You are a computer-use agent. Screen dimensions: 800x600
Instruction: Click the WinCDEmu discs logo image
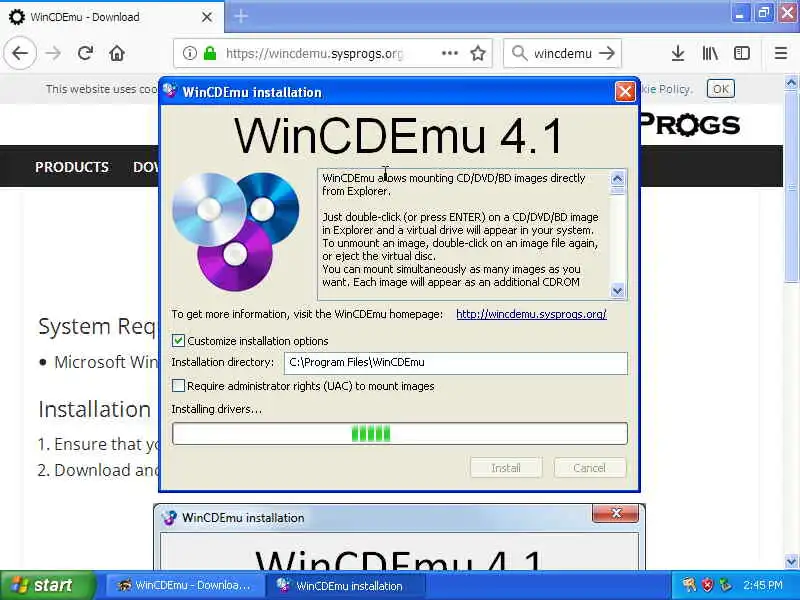[x=236, y=231]
